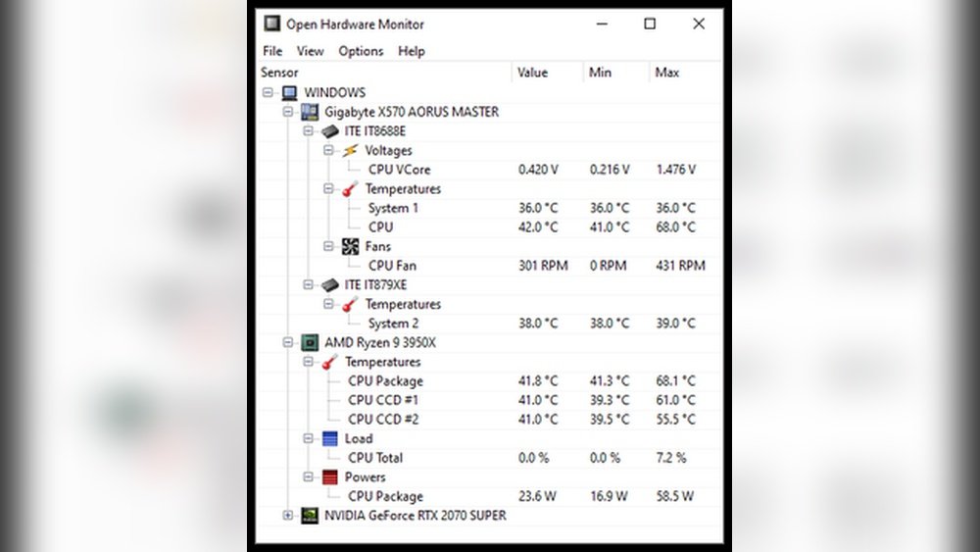This screenshot has height=552, width=980.
Task: Expand the NVIDIA GeForce RTX 2070 SUPER node
Action: coord(287,515)
